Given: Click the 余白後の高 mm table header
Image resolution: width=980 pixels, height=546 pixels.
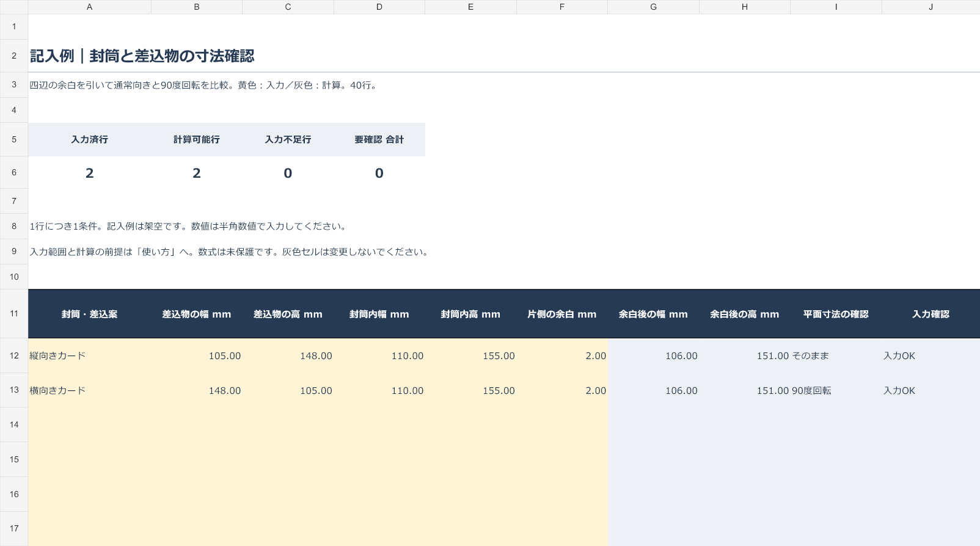Looking at the screenshot, I should pos(745,314).
